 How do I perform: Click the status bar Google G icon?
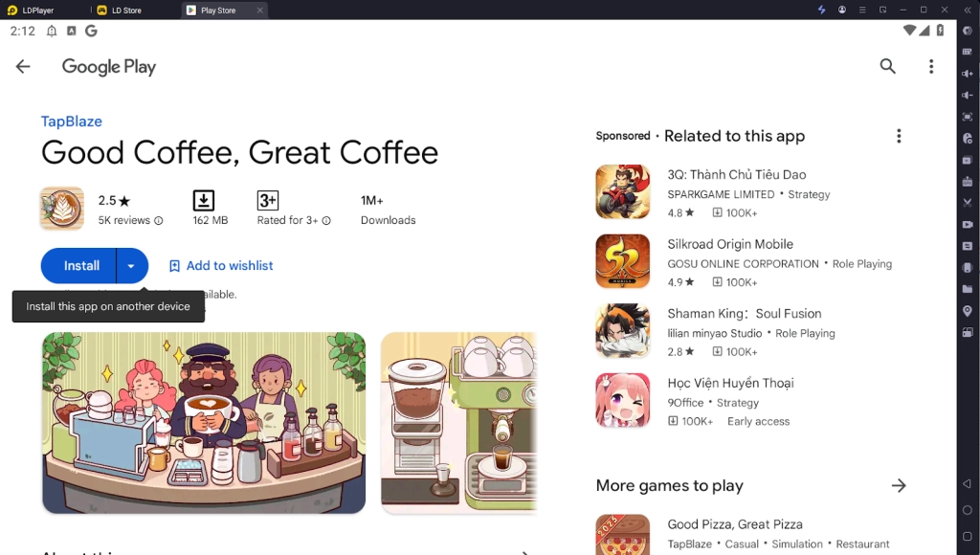91,31
